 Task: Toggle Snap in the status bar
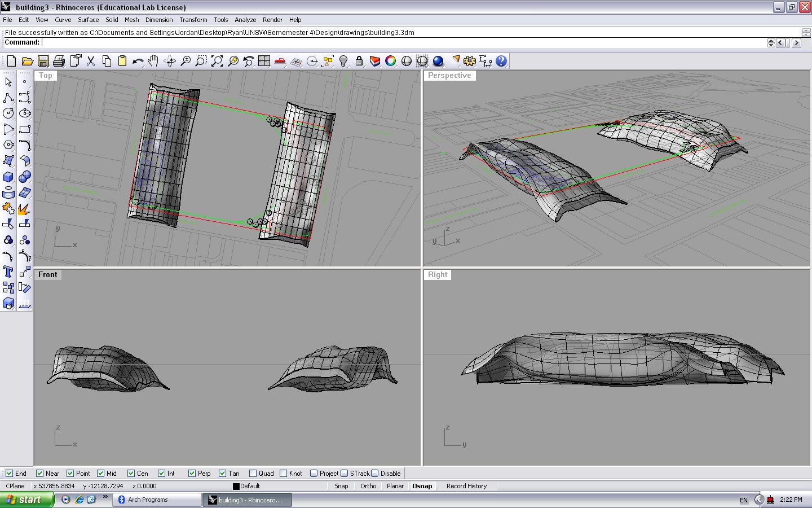tap(341, 486)
